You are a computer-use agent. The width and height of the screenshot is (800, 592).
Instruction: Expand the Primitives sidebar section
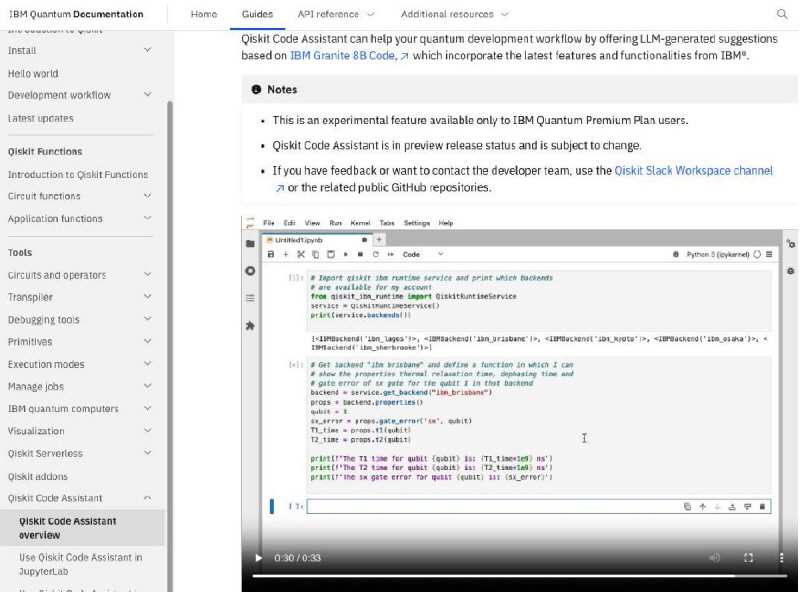[148, 342]
